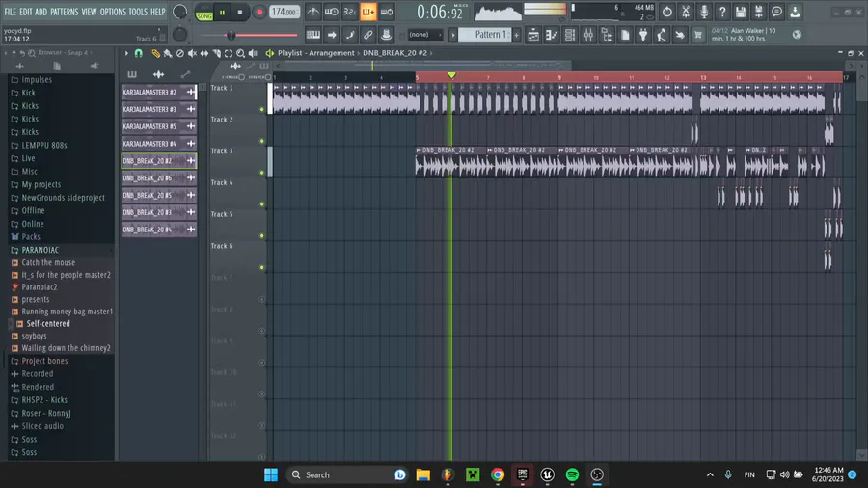Select the playlist Paint brush tool
The height and width of the screenshot is (488, 868).
(168, 53)
